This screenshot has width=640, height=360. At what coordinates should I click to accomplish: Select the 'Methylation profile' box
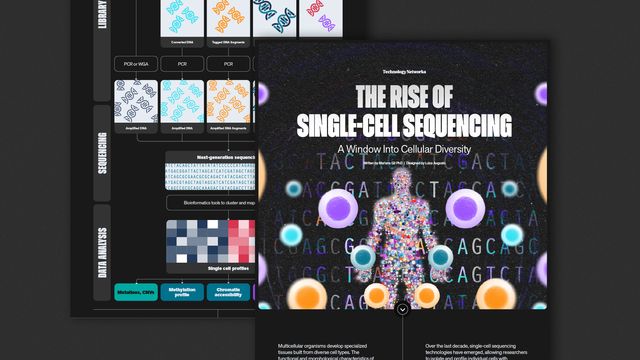182,292
